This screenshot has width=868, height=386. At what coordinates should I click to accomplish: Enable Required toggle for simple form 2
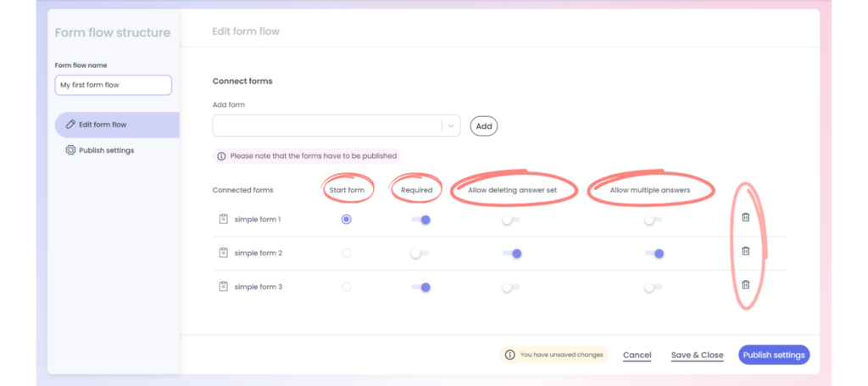coord(420,254)
